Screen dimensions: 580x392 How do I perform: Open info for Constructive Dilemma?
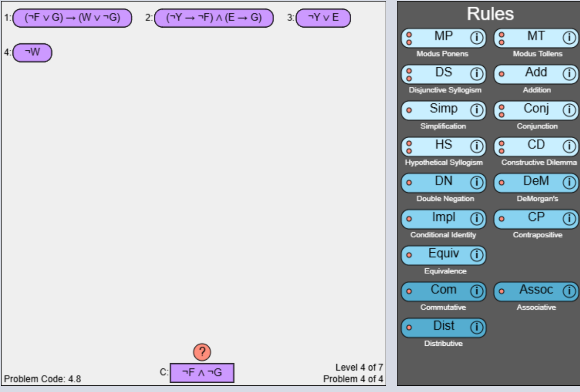pos(569,145)
